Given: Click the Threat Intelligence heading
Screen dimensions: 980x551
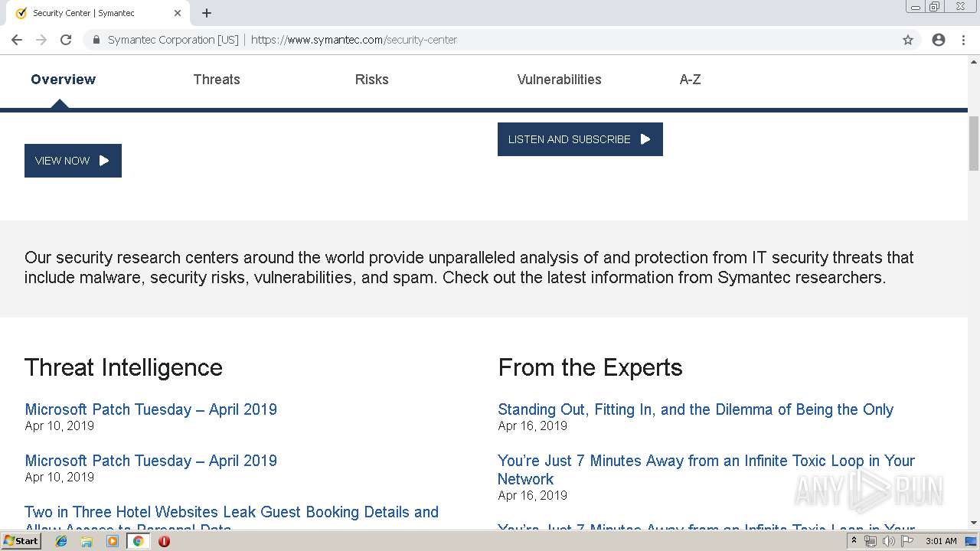Looking at the screenshot, I should coord(123,367).
